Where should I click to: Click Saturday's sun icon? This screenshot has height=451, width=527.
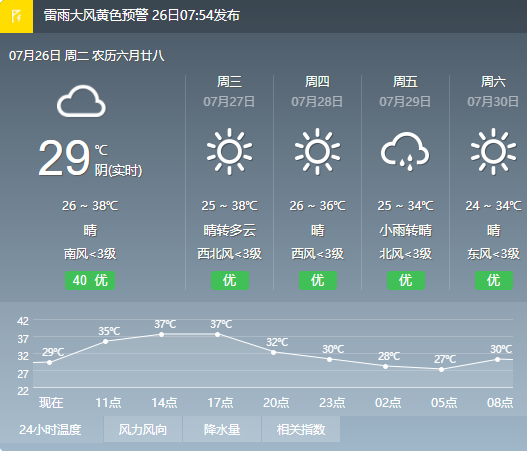(x=493, y=152)
